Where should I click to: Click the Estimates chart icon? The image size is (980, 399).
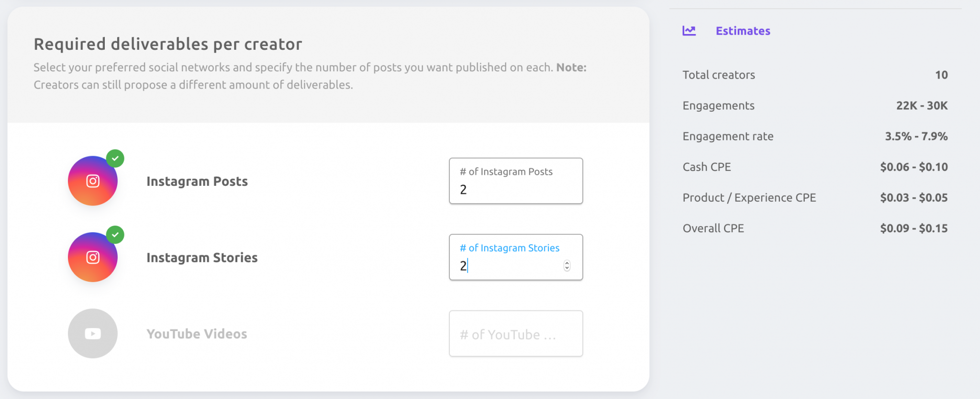[x=689, y=31]
